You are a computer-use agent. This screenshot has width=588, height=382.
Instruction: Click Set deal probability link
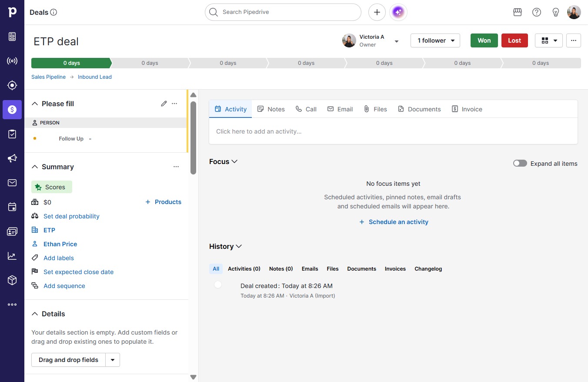71,216
